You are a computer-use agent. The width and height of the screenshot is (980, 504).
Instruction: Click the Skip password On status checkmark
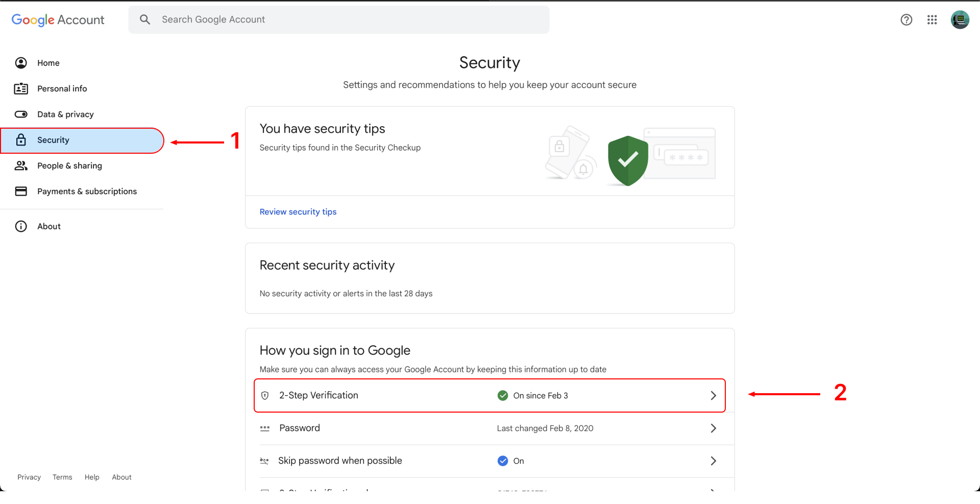[503, 461]
